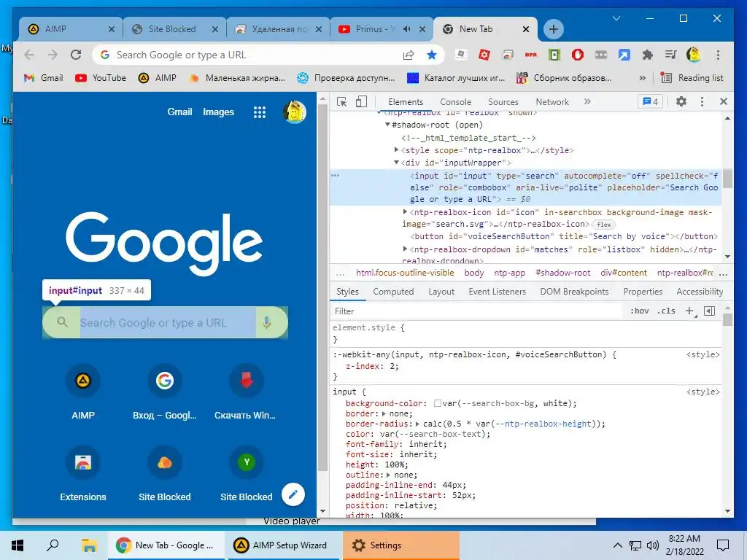Click the share page icon in address bar
The width and height of the screenshot is (747, 560).
(x=409, y=55)
